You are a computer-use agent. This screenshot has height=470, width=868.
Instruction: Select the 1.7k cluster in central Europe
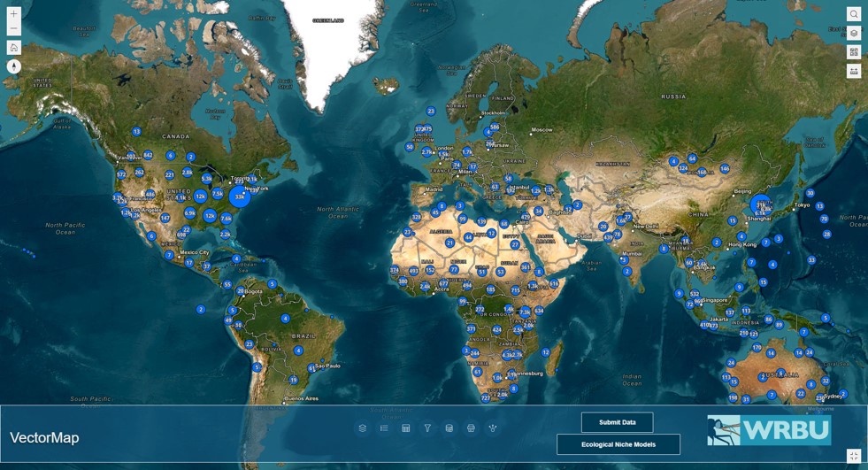pos(467,151)
